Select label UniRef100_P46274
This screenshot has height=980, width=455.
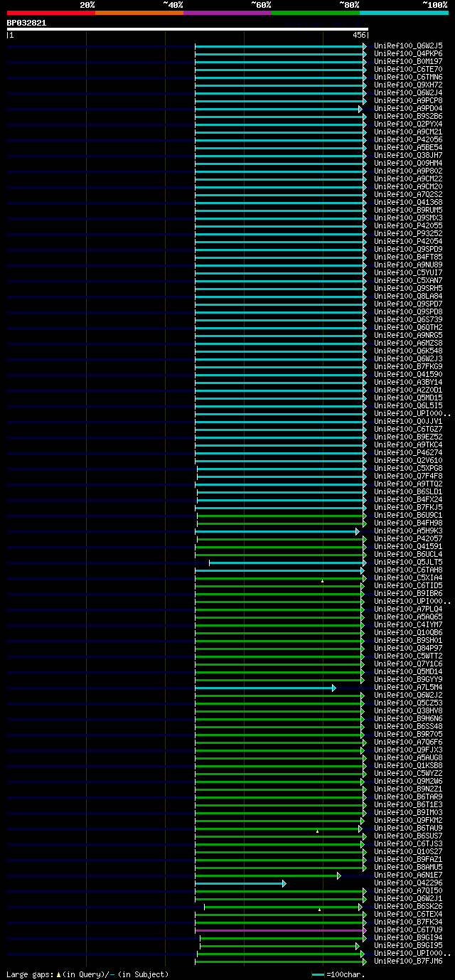(x=408, y=452)
